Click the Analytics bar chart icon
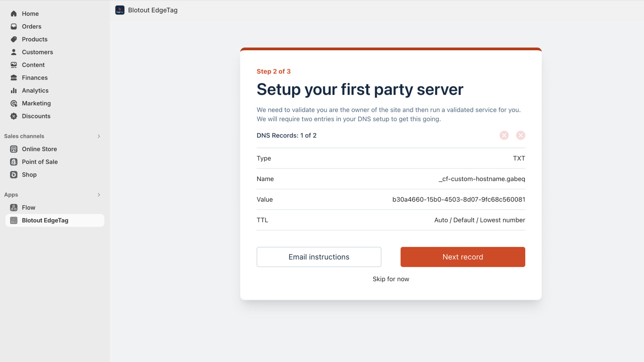Image resolution: width=644 pixels, height=362 pixels. click(x=14, y=90)
